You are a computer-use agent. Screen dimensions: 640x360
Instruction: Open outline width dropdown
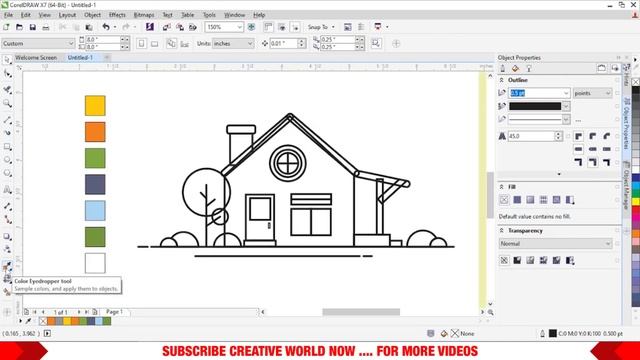pyautogui.click(x=566, y=93)
